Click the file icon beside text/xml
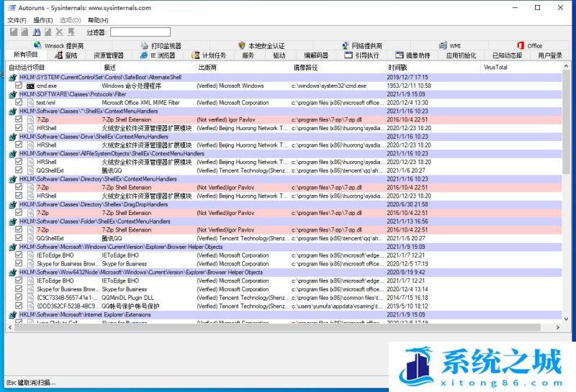Viewport: 576px width, 392px height. (30, 103)
